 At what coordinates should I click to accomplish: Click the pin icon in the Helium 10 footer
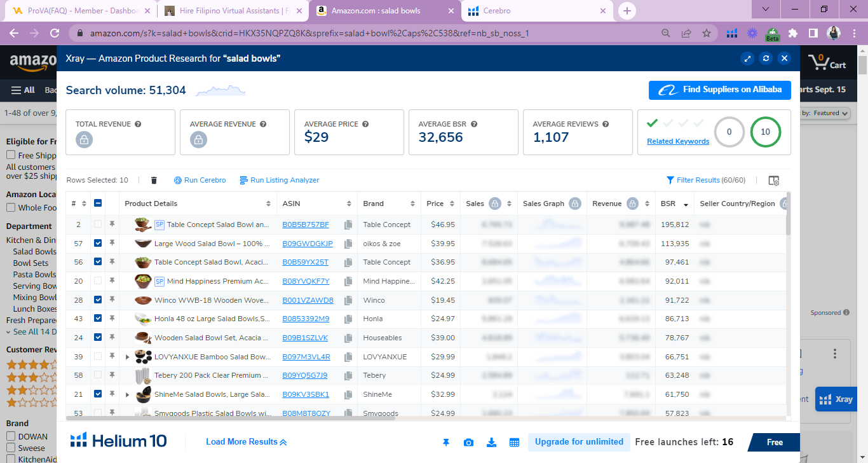pyautogui.click(x=446, y=442)
